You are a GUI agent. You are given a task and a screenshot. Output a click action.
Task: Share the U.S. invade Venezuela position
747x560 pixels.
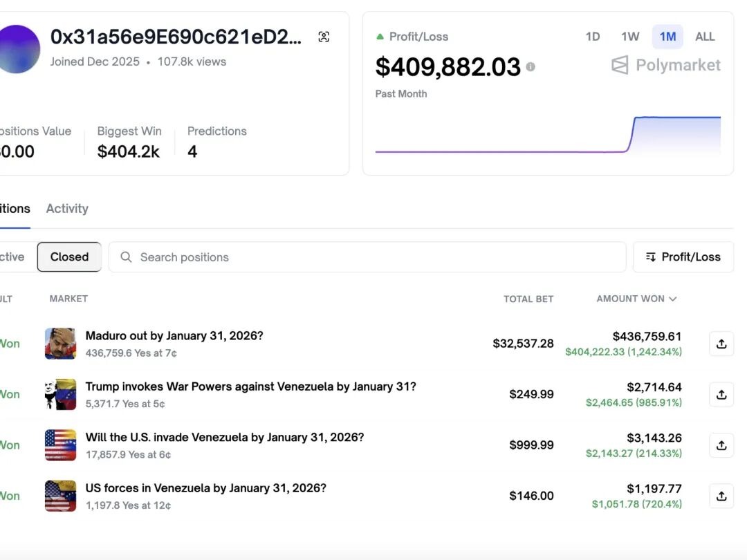pyautogui.click(x=721, y=445)
